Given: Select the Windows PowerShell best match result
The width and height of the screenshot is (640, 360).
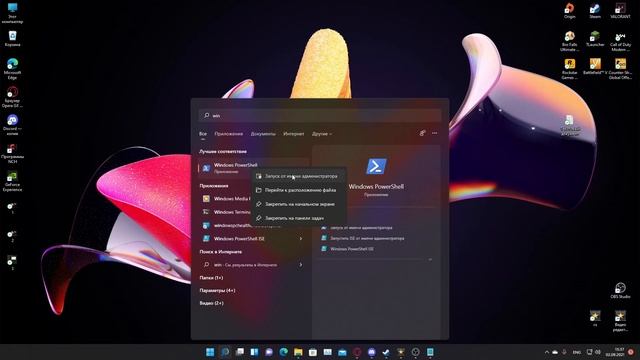Looking at the screenshot, I should [x=253, y=168].
